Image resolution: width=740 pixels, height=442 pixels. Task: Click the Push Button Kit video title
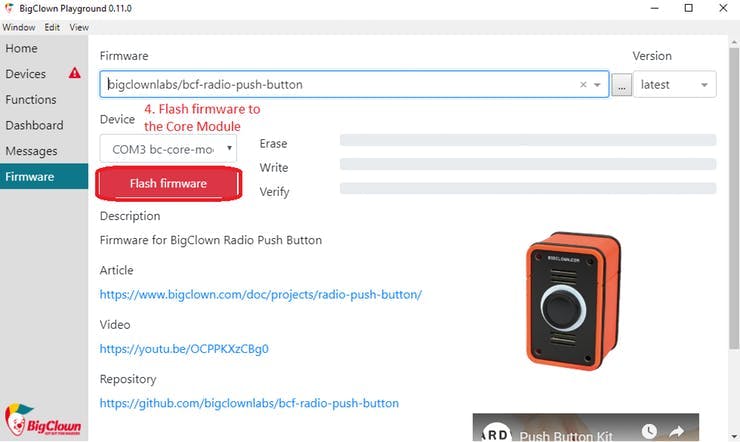point(566,435)
